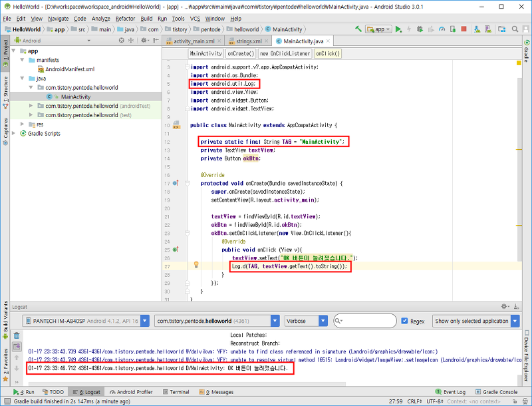532x406 pixels.
Task: Click the user account avatar icon
Action: (x=525, y=29)
